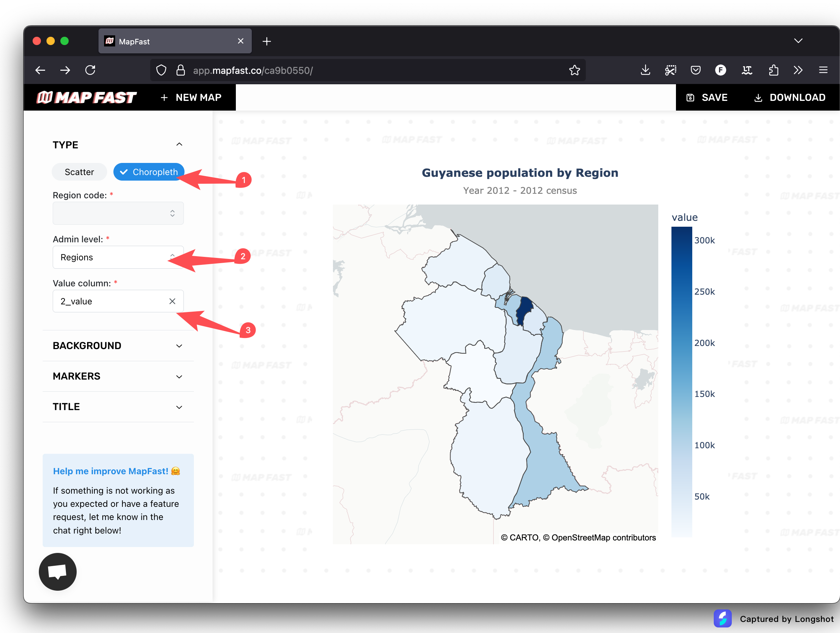Click the SAVE button
This screenshot has width=840, height=633.
pos(707,97)
